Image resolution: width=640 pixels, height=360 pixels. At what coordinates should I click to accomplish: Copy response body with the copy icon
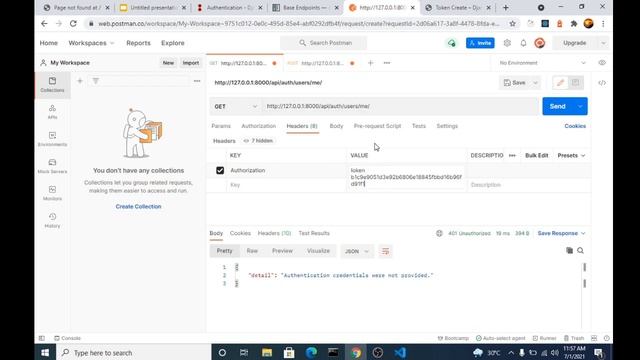coord(569,250)
